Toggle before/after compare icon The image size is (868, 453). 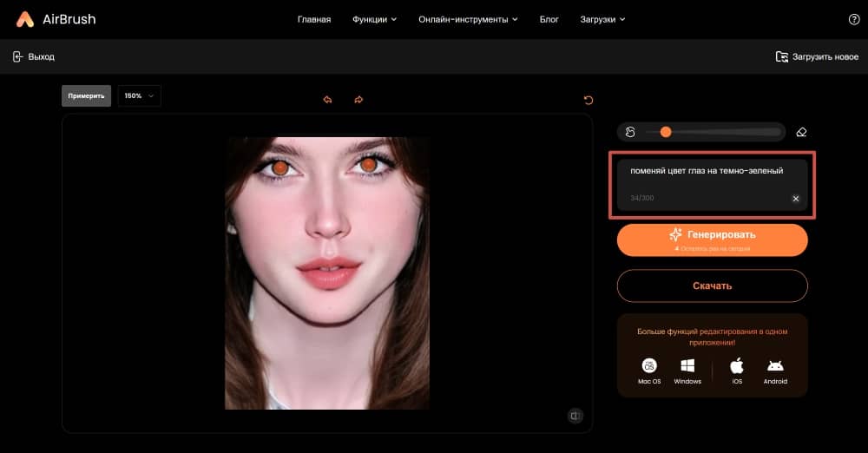coord(575,416)
